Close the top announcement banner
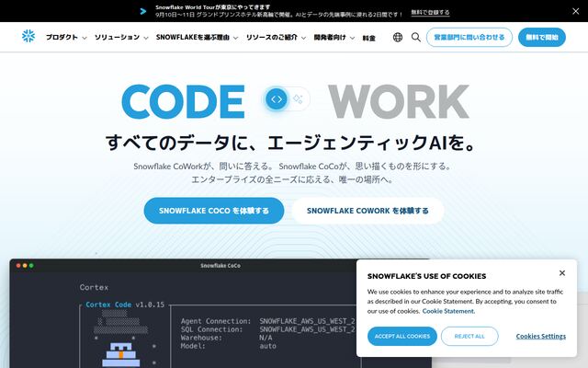Image resolution: width=588 pixels, height=368 pixels. [576, 11]
